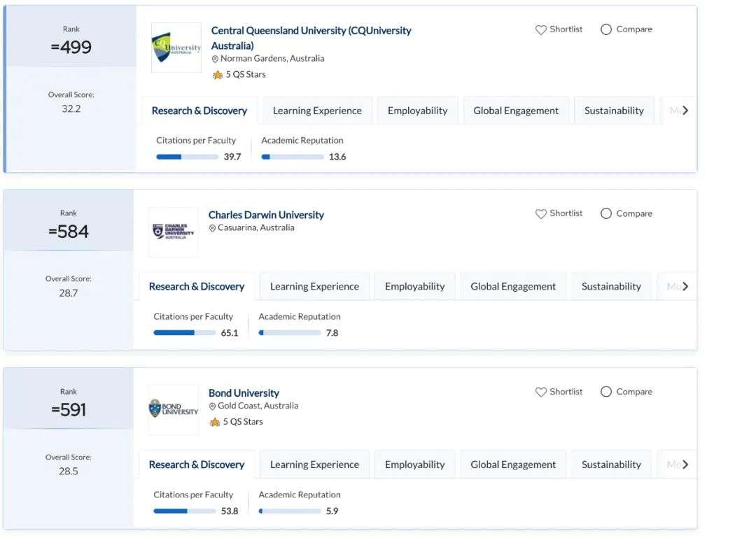Open the Bond University link
The image size is (756, 559).
[244, 393]
